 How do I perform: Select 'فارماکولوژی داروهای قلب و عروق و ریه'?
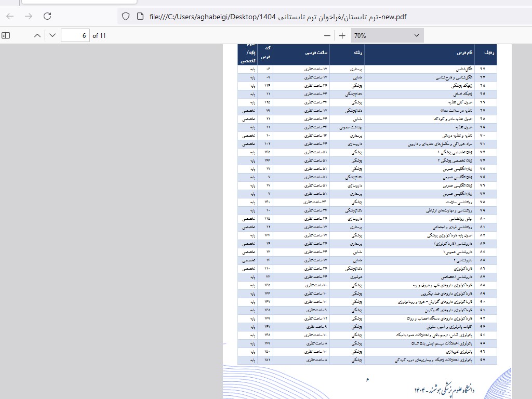(443, 285)
